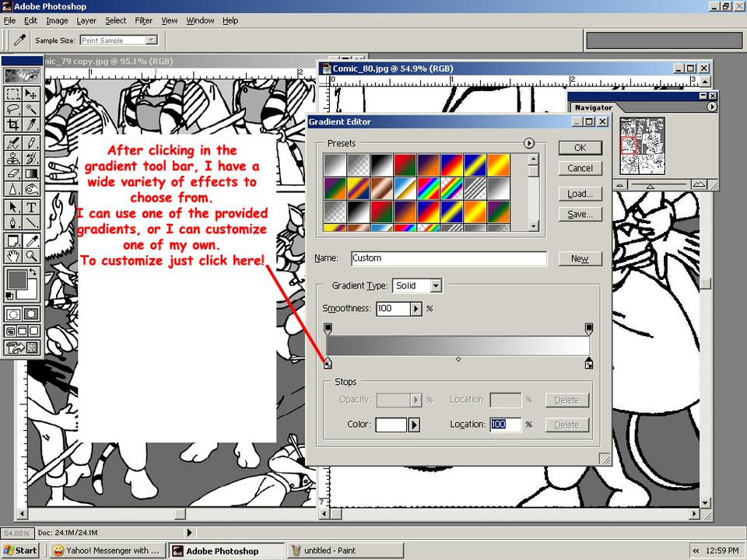Select the Airbrush tool
Viewport: 747px width, 560px height.
(13, 142)
